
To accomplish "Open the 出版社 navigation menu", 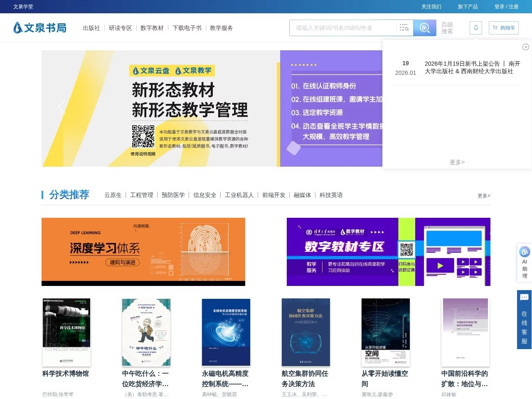I will click(x=91, y=28).
